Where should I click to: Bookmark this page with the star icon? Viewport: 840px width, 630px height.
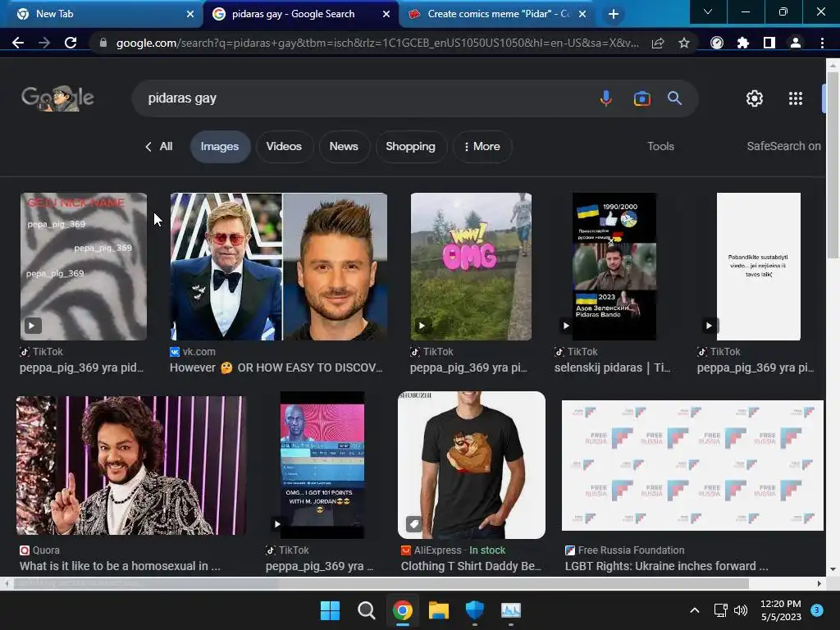pos(684,43)
